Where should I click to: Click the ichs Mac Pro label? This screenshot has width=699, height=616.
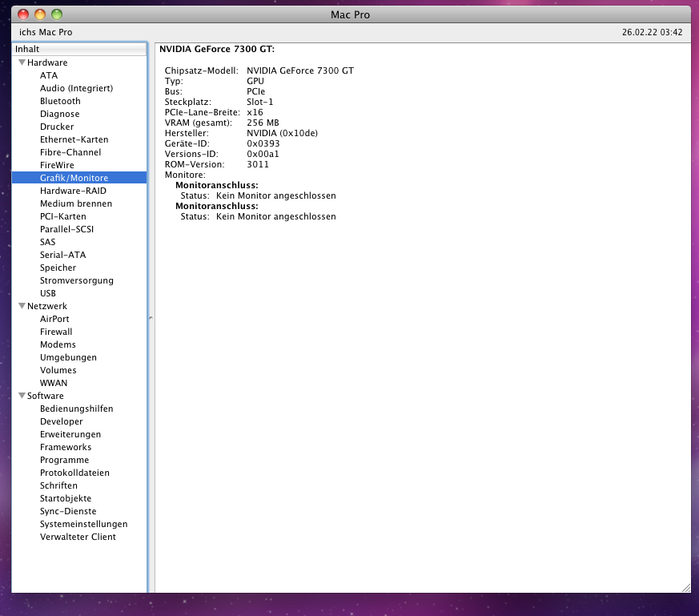point(46,32)
